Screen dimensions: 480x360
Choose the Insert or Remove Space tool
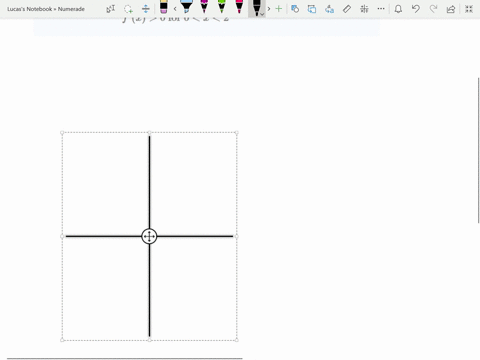point(146,9)
